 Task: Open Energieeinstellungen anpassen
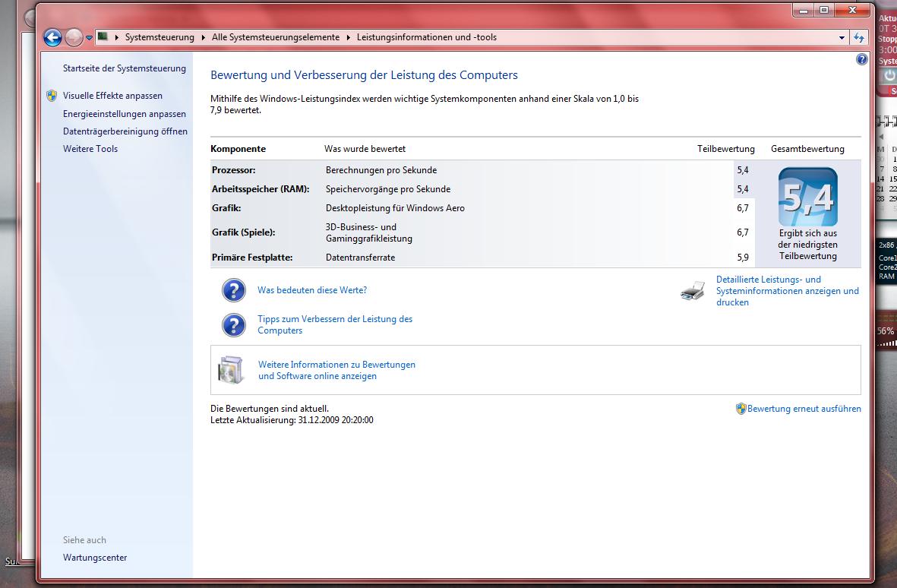click(124, 114)
